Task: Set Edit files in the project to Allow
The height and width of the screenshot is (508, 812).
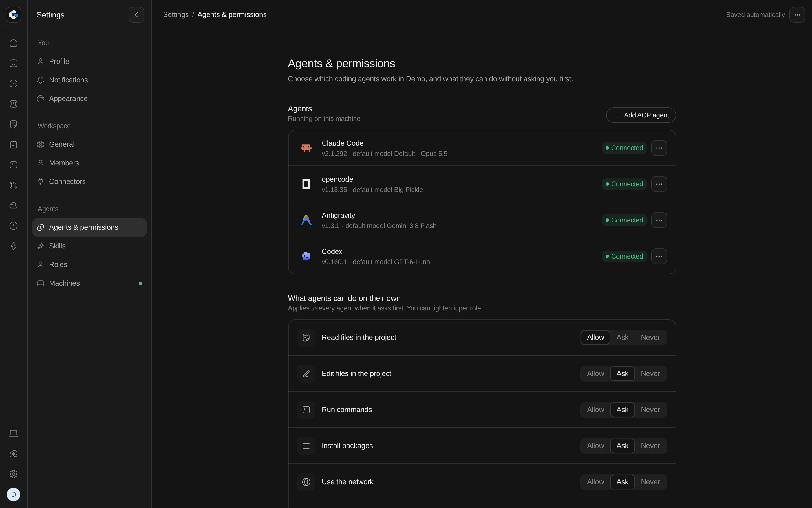Action: point(595,374)
